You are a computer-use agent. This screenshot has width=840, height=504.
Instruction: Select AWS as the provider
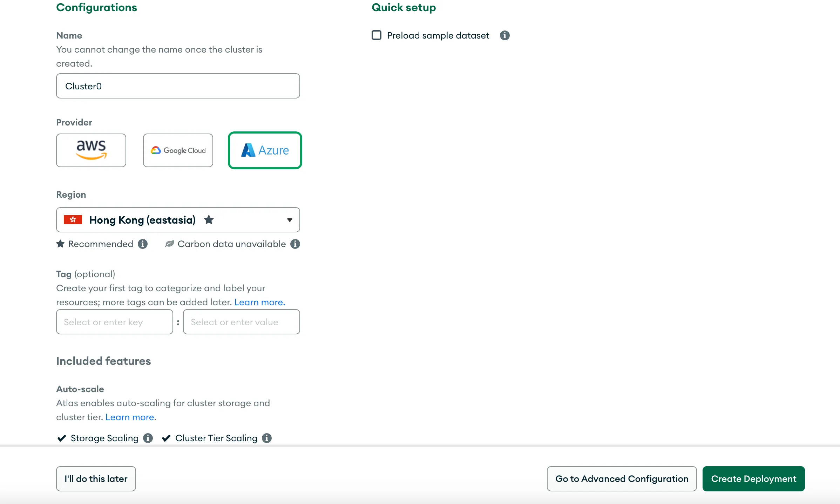[91, 150]
